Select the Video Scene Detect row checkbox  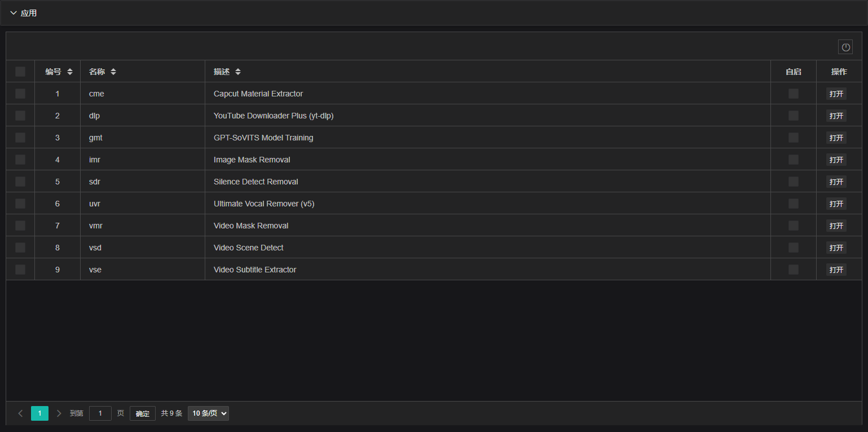(x=20, y=248)
